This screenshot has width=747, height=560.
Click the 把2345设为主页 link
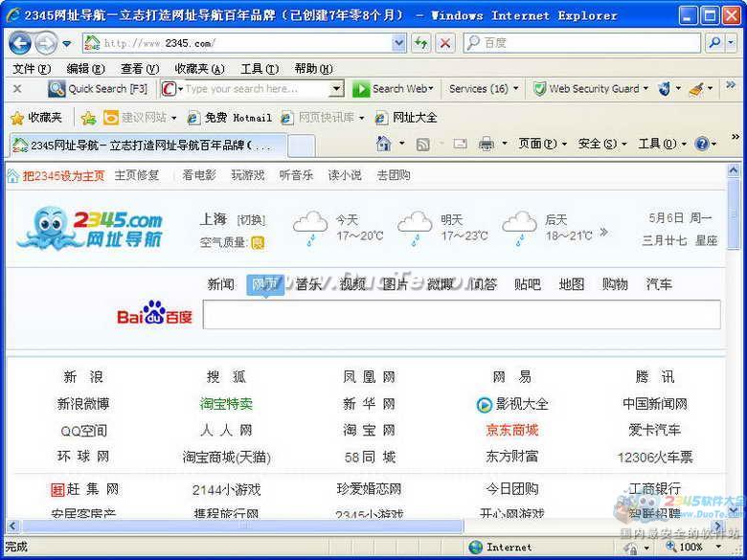(63, 176)
